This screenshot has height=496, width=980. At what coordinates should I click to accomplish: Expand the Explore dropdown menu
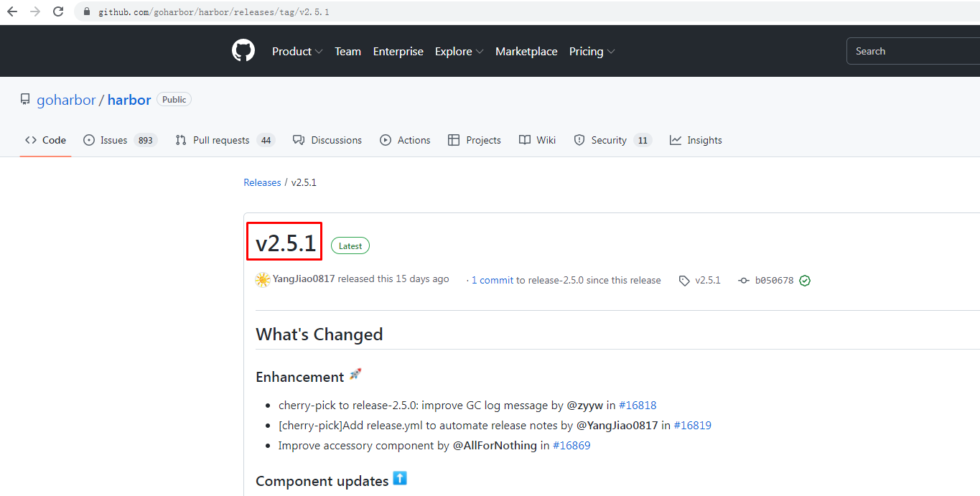(459, 52)
